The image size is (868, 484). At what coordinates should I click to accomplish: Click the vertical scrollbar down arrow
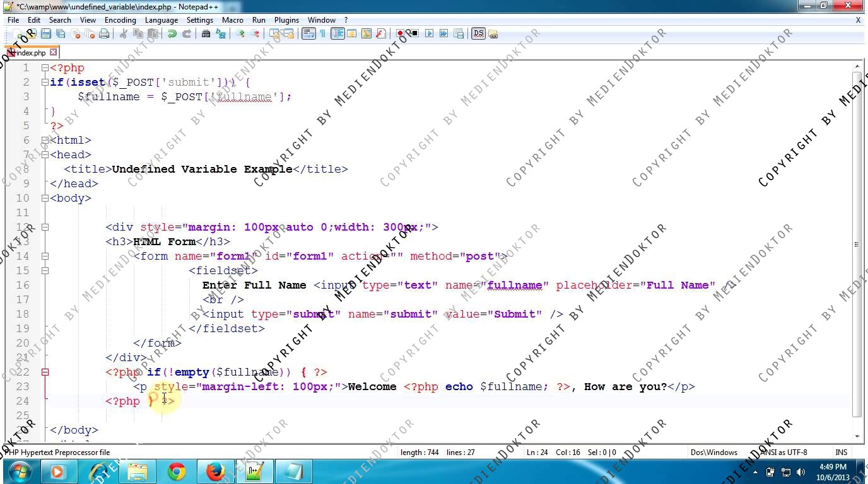[857, 436]
